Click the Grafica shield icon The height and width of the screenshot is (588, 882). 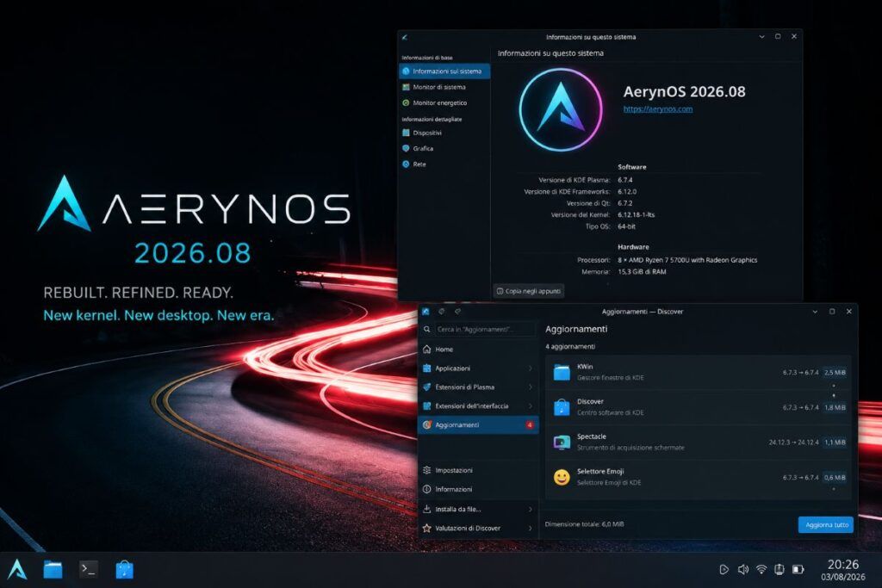point(406,148)
